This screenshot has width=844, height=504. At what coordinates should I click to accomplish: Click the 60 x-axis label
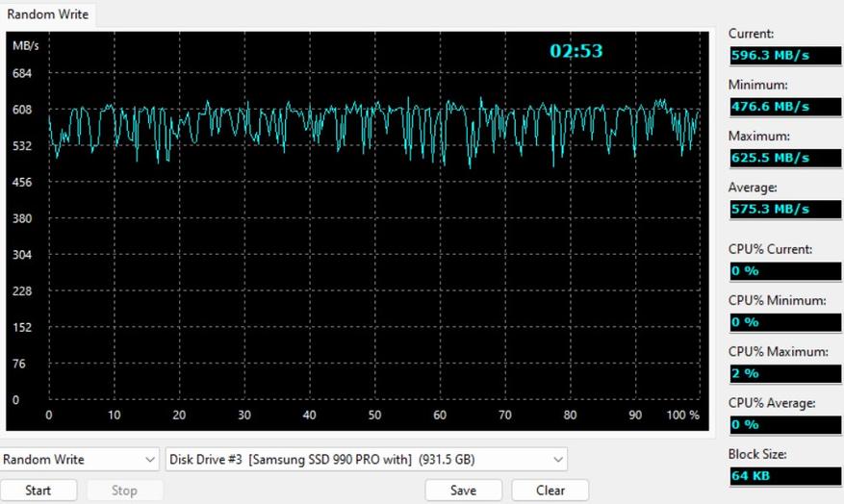coord(440,416)
